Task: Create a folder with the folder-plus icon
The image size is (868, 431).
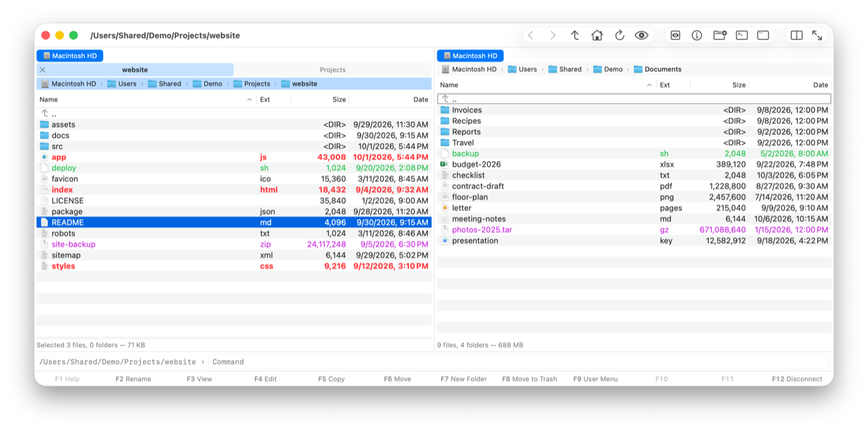Action: point(720,35)
